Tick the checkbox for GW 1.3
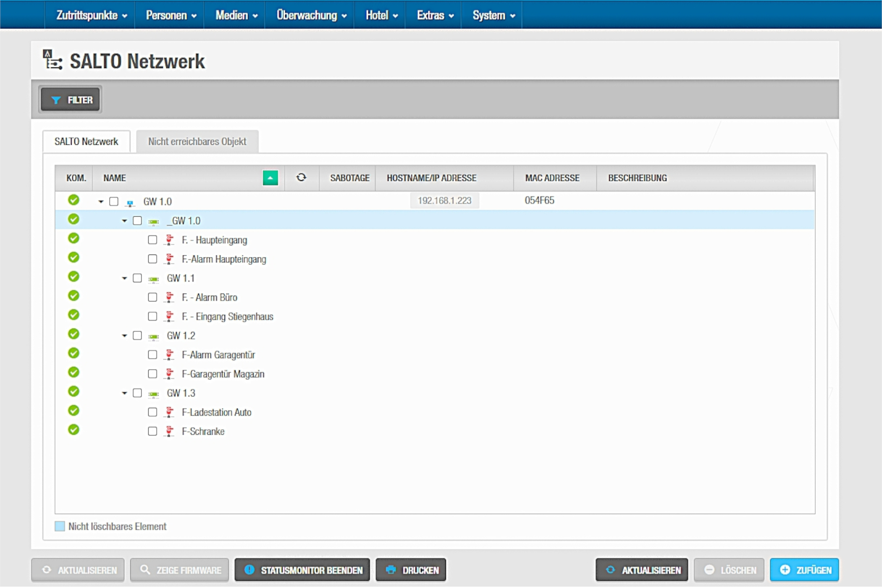This screenshot has height=588, width=882. [x=137, y=393]
